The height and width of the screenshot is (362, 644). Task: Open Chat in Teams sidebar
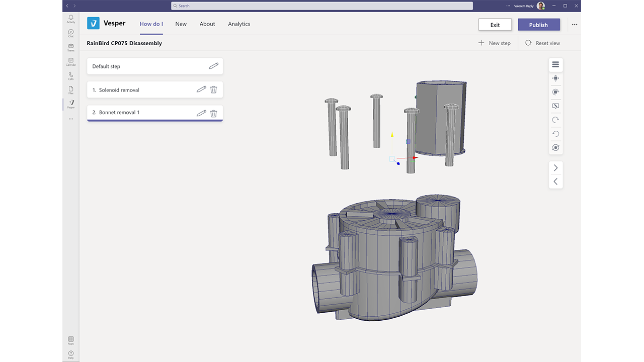coord(71,33)
